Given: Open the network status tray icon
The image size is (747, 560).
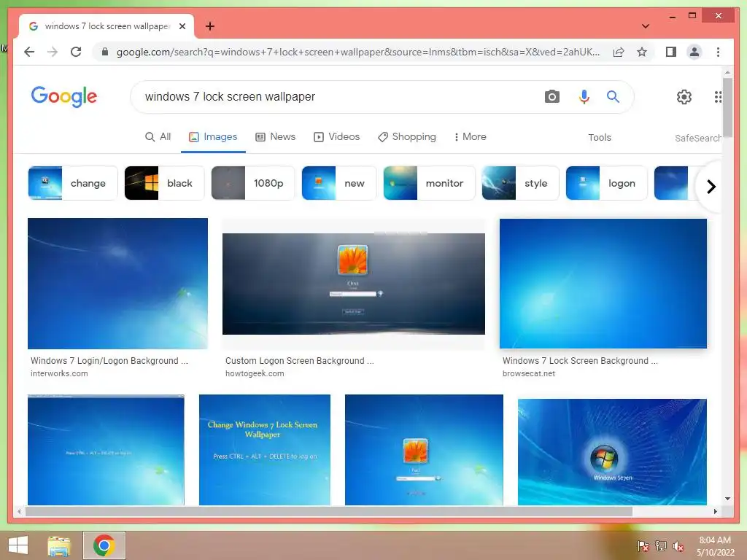Looking at the screenshot, I should click(x=661, y=546).
